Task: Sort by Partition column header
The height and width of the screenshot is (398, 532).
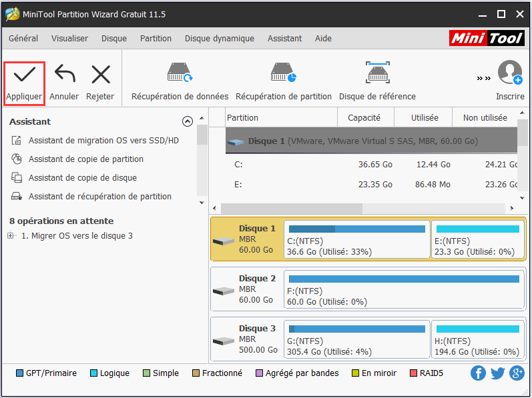Action: click(x=281, y=117)
